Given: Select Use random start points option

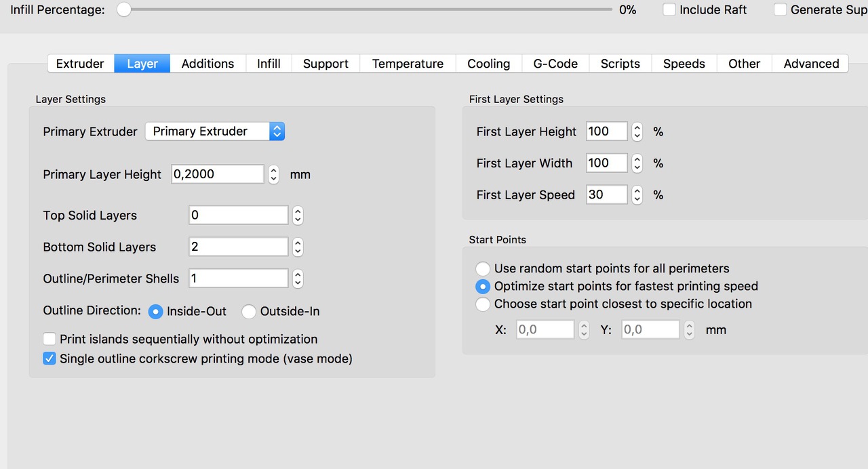Looking at the screenshot, I should (483, 268).
